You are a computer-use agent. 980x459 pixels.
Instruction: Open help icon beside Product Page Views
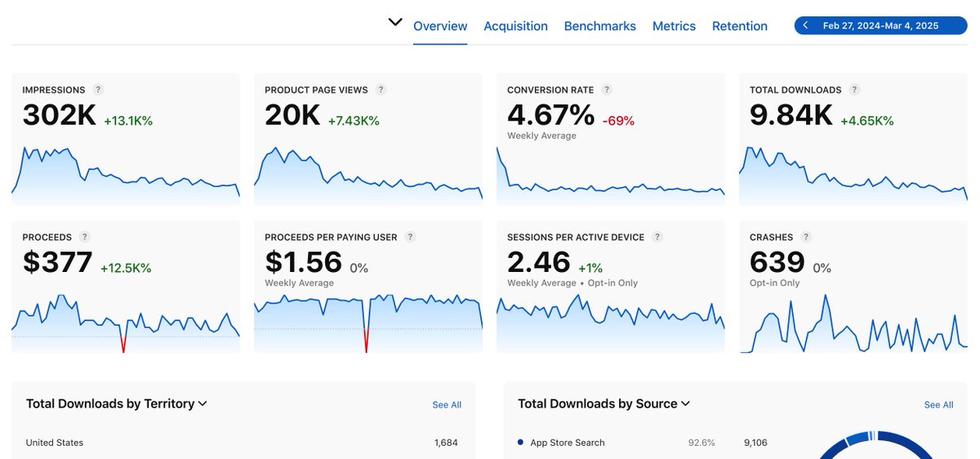pyautogui.click(x=381, y=90)
